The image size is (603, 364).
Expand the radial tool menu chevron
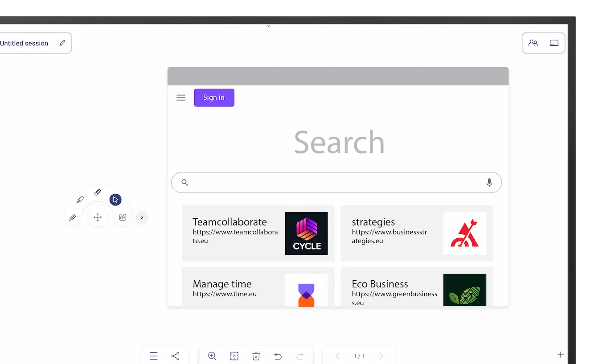coord(142,217)
